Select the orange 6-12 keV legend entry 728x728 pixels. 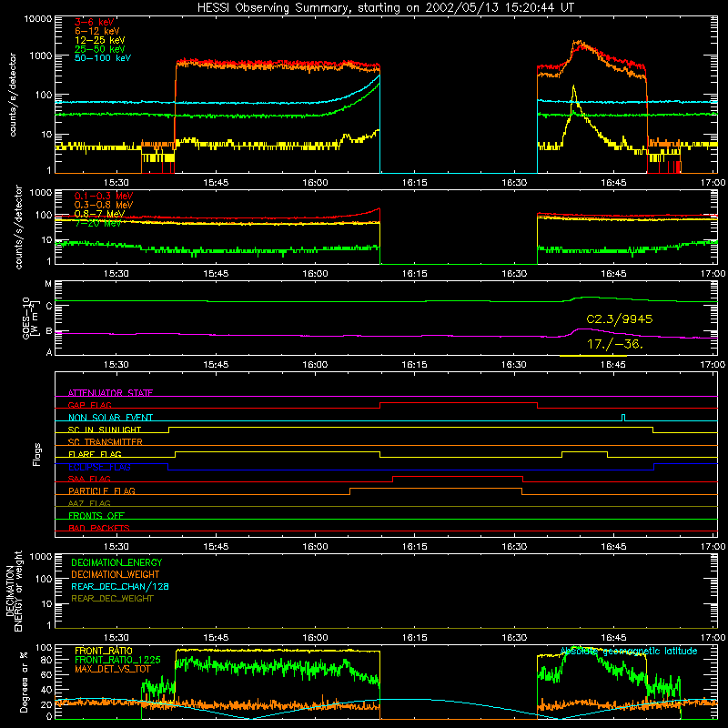tap(97, 31)
